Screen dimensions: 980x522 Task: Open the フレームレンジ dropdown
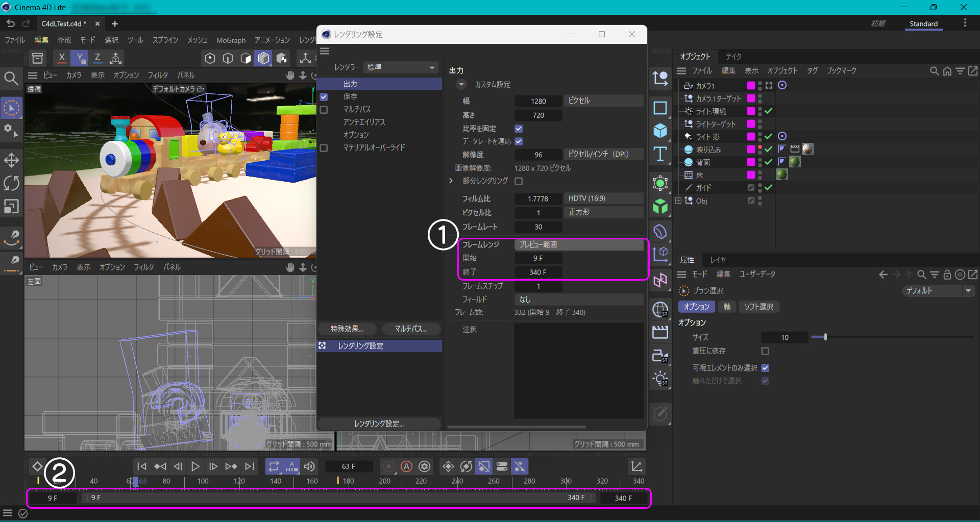(x=578, y=245)
